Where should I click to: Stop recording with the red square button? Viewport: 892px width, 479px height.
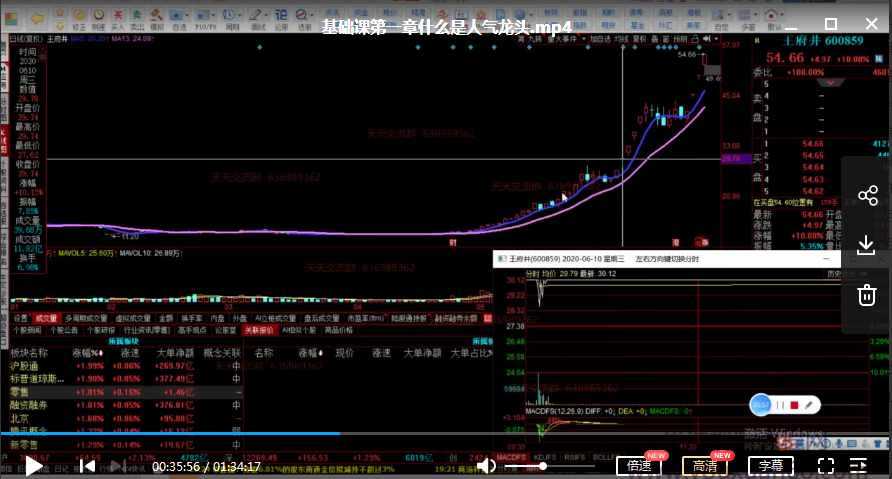pyautogui.click(x=794, y=404)
